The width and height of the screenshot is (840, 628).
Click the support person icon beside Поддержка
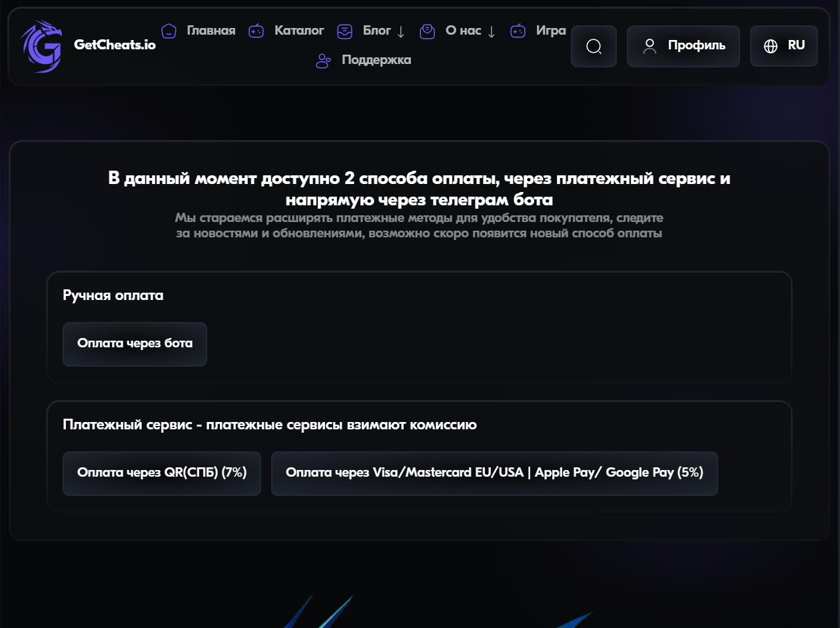(x=324, y=61)
